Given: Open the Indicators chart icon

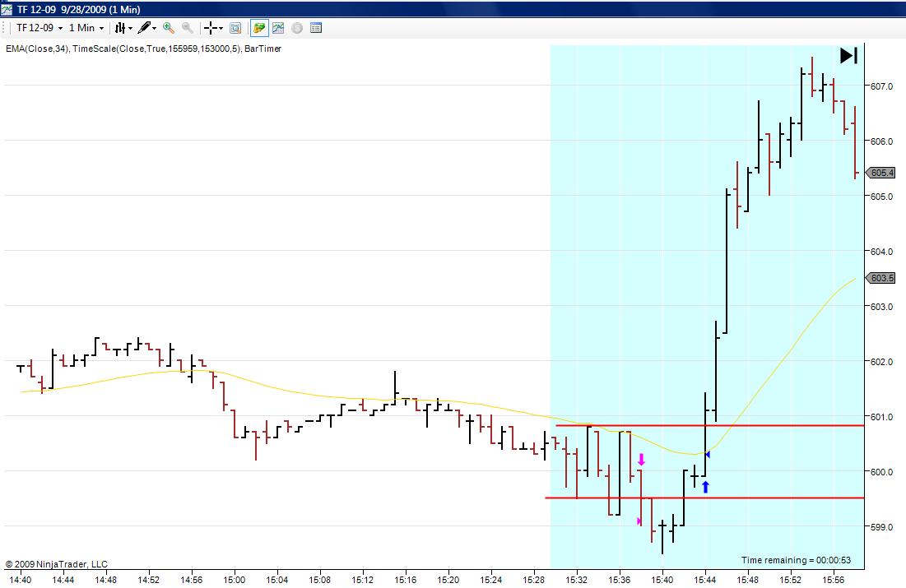Looking at the screenshot, I should 278,28.
